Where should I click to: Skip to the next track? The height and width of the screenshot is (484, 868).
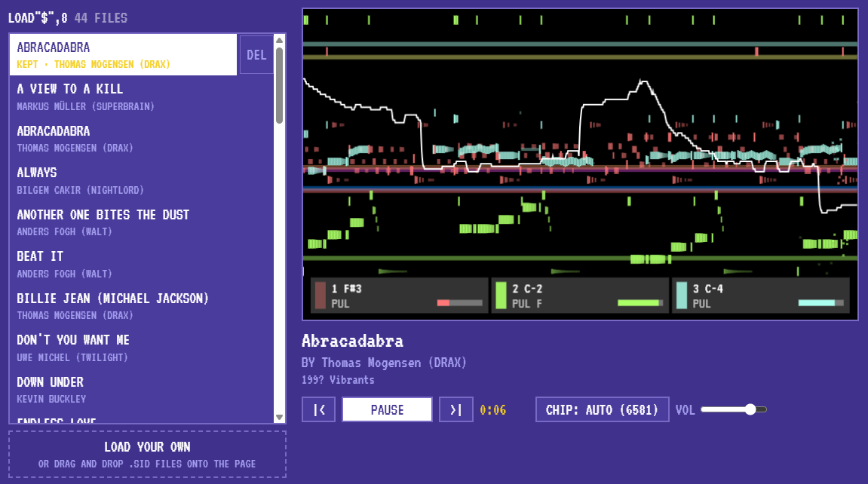pos(456,410)
